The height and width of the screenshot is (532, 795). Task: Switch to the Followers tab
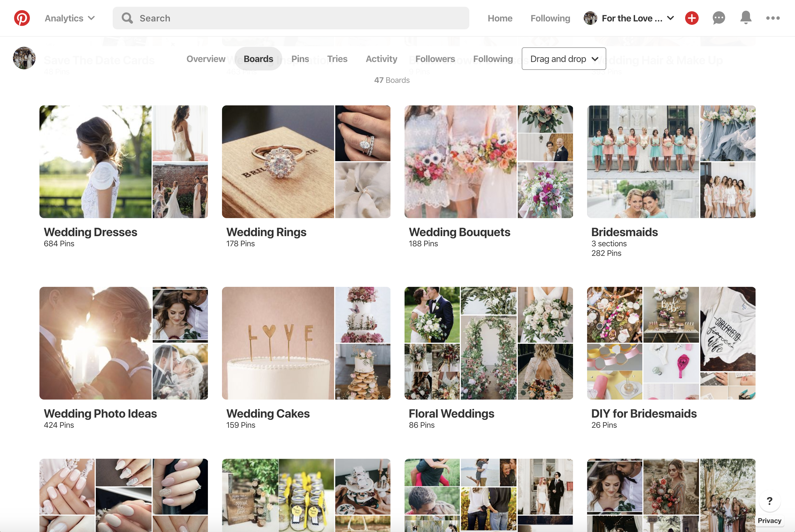click(x=435, y=59)
